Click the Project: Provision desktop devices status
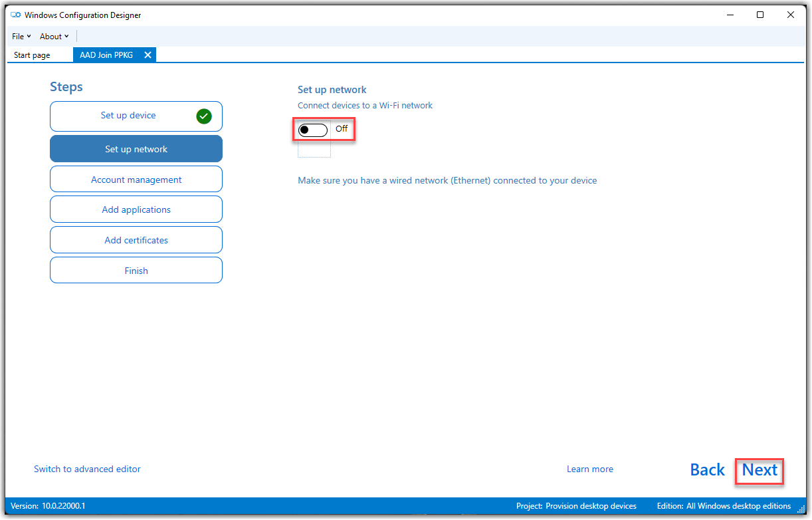Viewport: 812px width, 520px height. (x=576, y=506)
